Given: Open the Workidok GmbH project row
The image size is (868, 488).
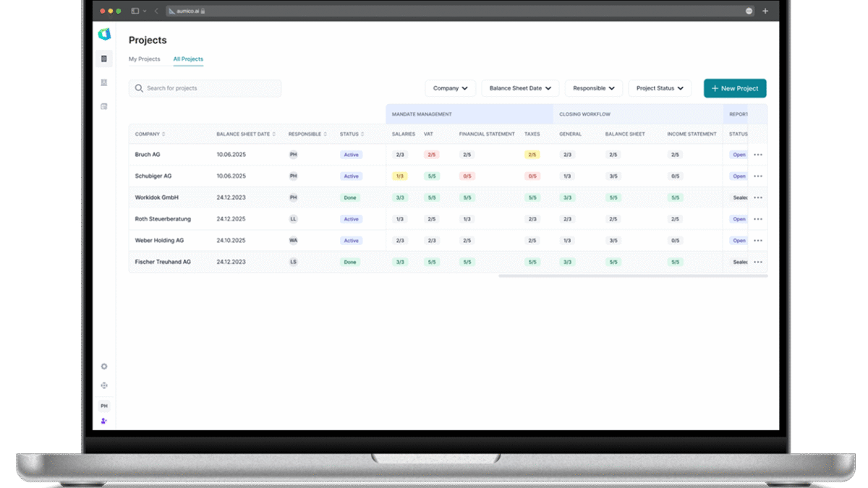Looking at the screenshot, I should point(157,197).
